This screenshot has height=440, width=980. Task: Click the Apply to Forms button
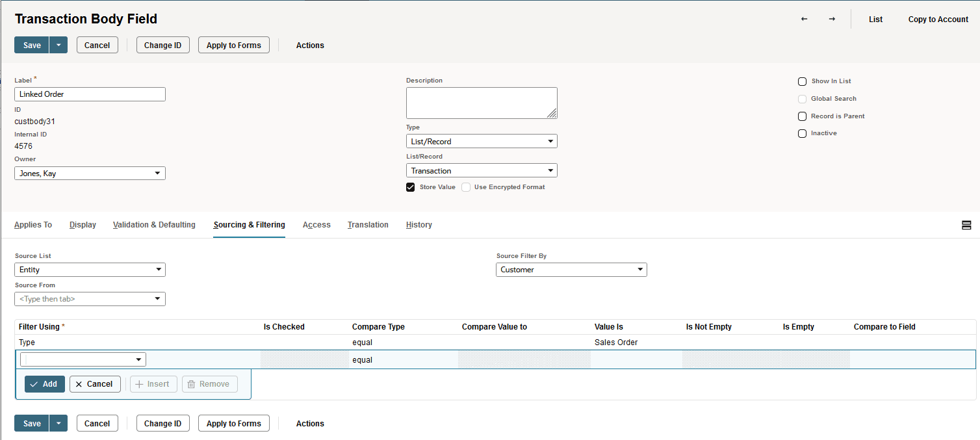tap(233, 45)
